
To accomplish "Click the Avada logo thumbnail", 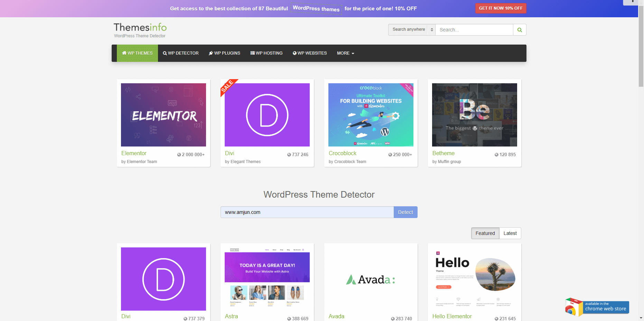I will pos(371,279).
